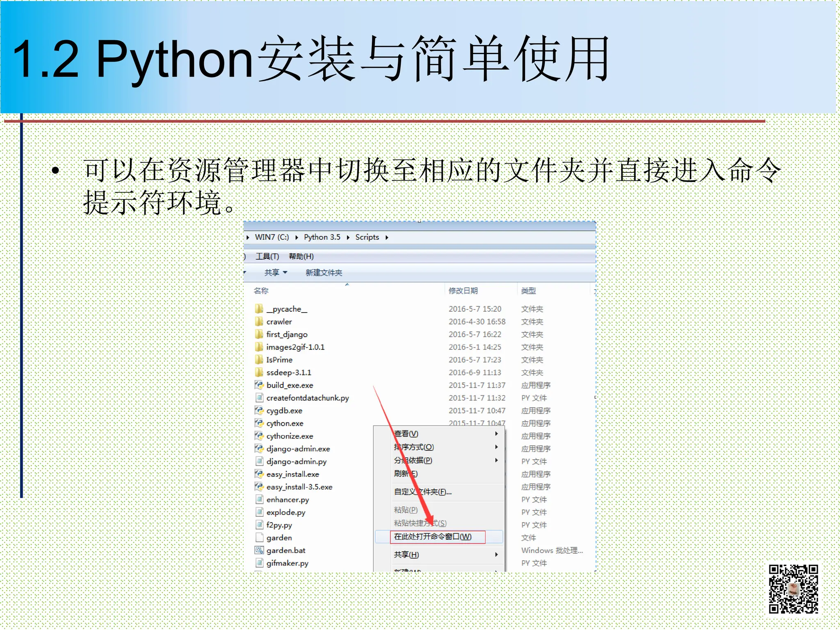The image size is (840, 630).
Task: Click the 新建文件夹 button
Action: pos(324,273)
